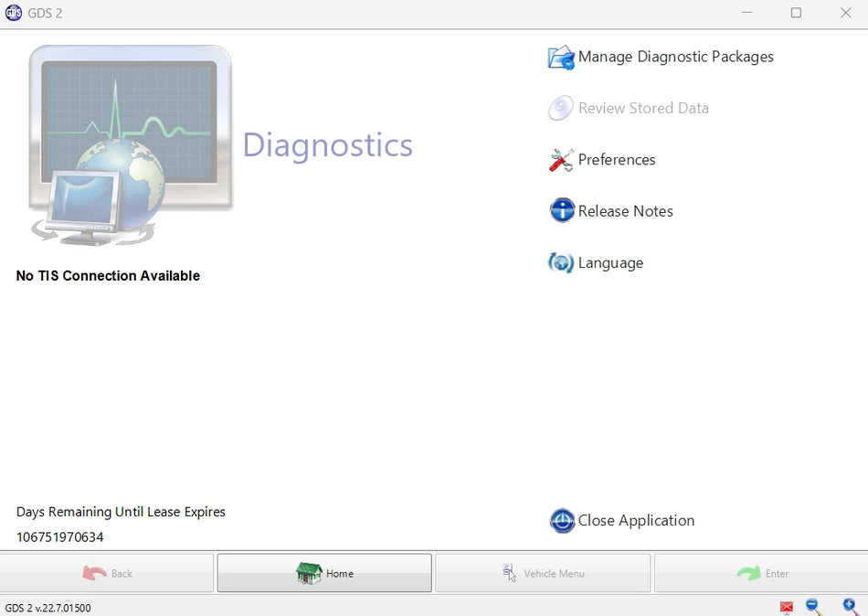This screenshot has width=868, height=616.
Task: Click the Manage Diagnostic Packages folder icon
Action: [561, 57]
